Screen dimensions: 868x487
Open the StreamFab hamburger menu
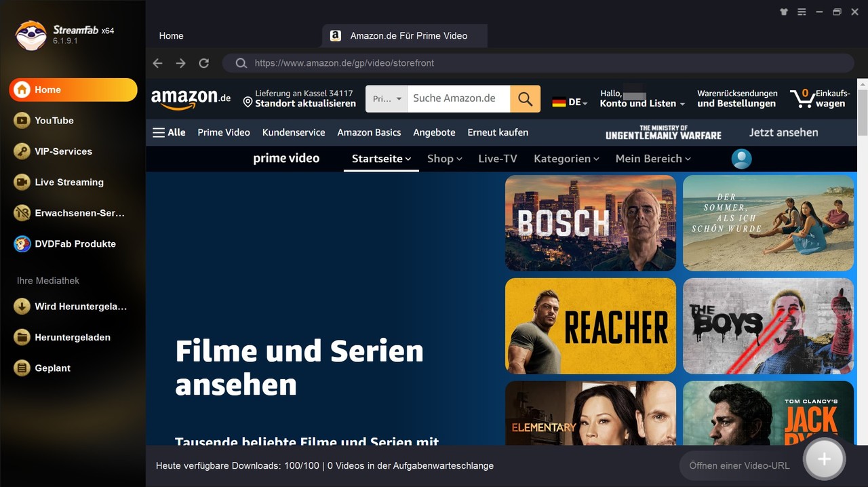[802, 12]
